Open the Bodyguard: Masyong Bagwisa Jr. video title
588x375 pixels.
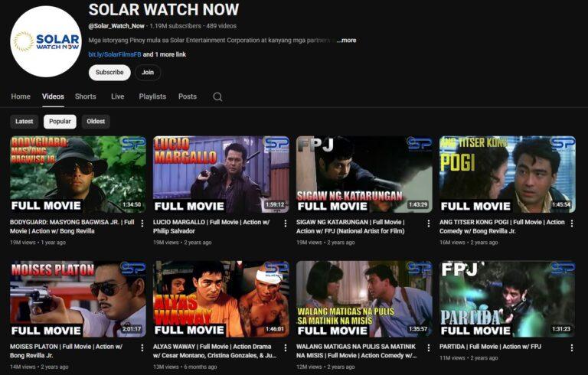click(x=72, y=227)
